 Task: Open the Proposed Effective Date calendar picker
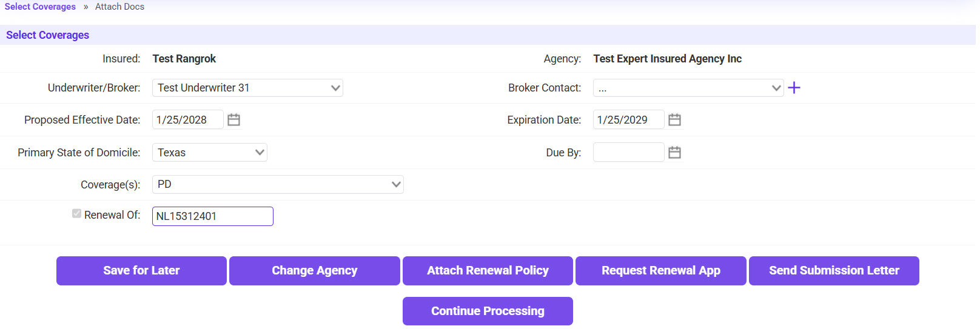[233, 120]
